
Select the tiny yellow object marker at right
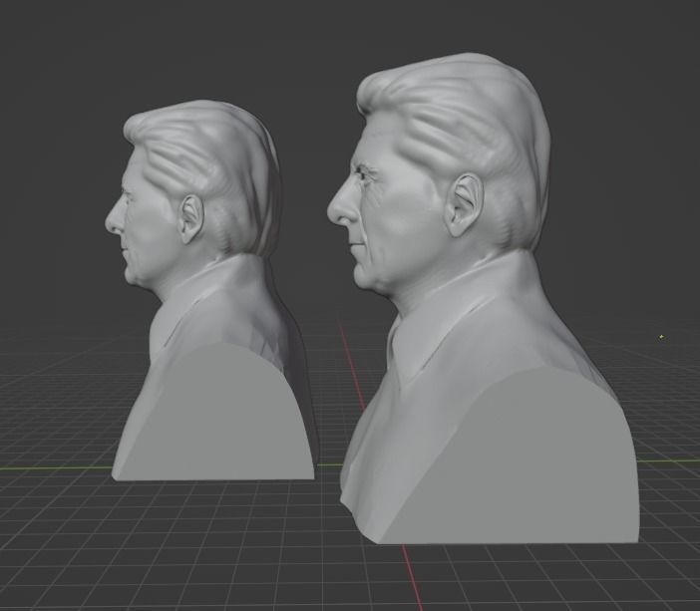(661, 338)
